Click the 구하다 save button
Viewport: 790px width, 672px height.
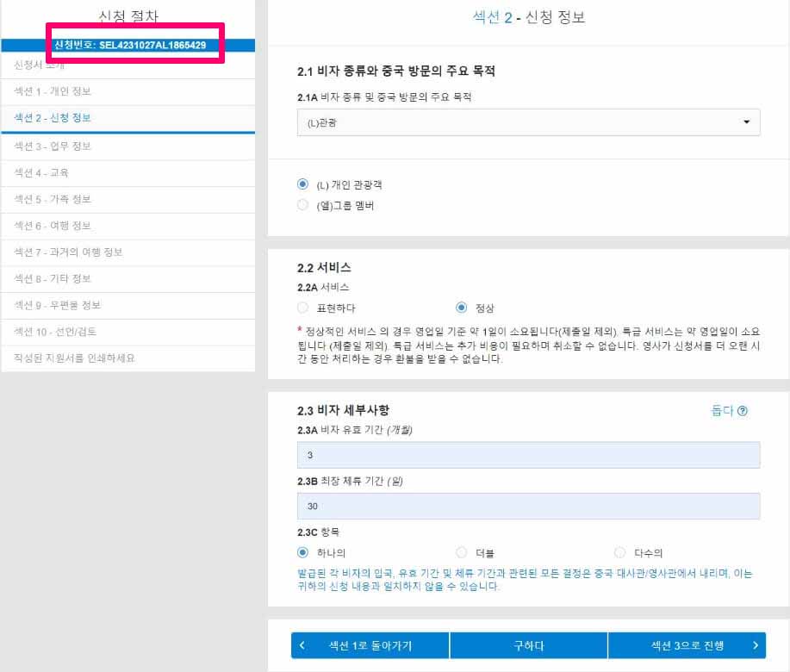(x=528, y=644)
